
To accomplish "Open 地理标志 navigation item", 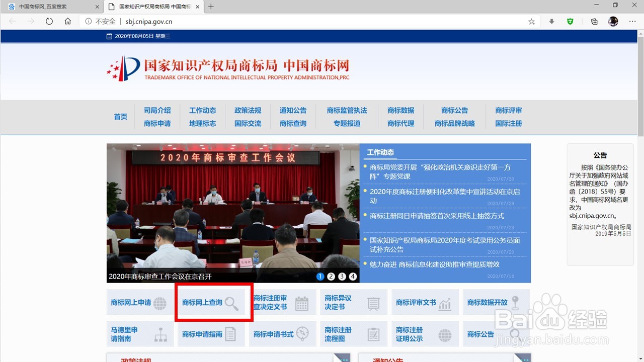I will (x=202, y=123).
